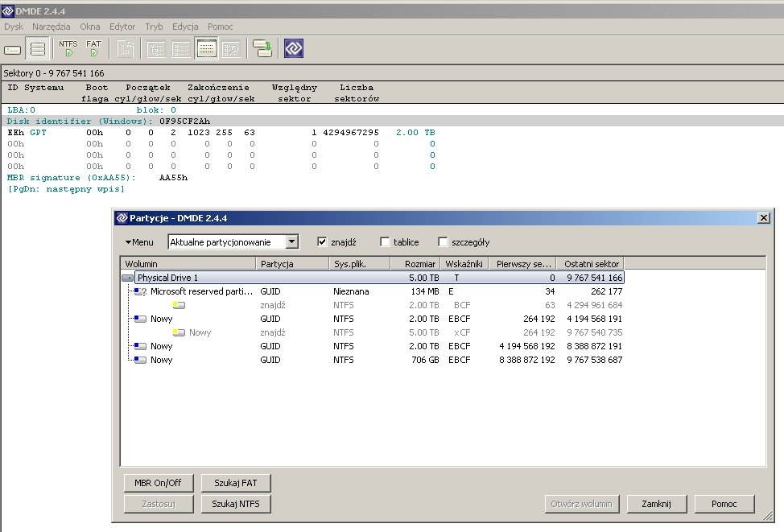Click the file list view toolbar icon
The height and width of the screenshot is (532, 784).
tap(181, 49)
